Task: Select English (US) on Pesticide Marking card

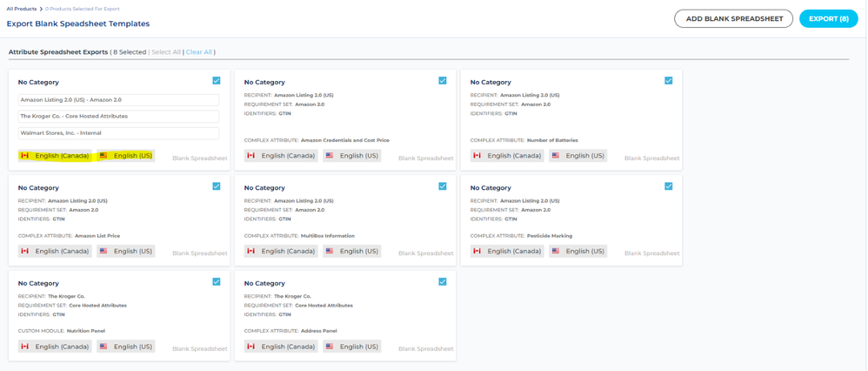Action: pyautogui.click(x=578, y=251)
